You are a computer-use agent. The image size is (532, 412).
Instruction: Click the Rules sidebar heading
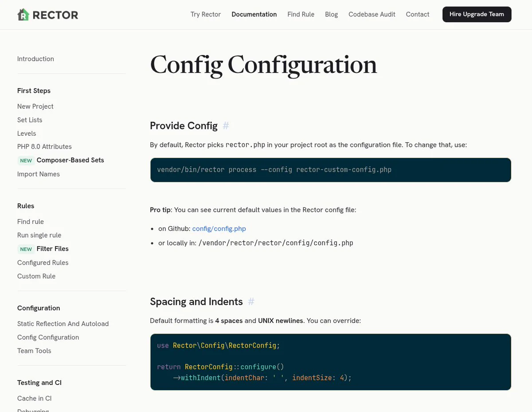26,206
